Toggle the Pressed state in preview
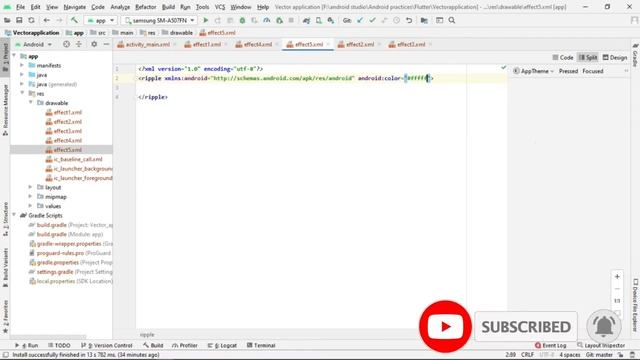The image size is (640, 360). click(568, 71)
